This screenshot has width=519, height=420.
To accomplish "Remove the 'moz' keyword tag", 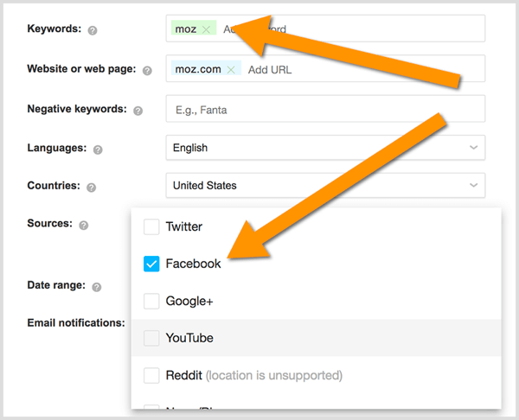I will 206,29.
